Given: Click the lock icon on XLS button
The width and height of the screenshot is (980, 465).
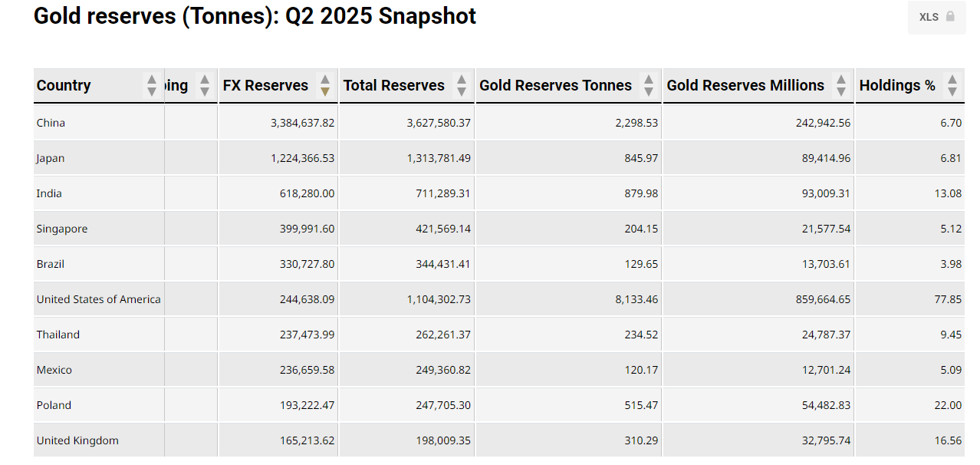Looking at the screenshot, I should [950, 16].
